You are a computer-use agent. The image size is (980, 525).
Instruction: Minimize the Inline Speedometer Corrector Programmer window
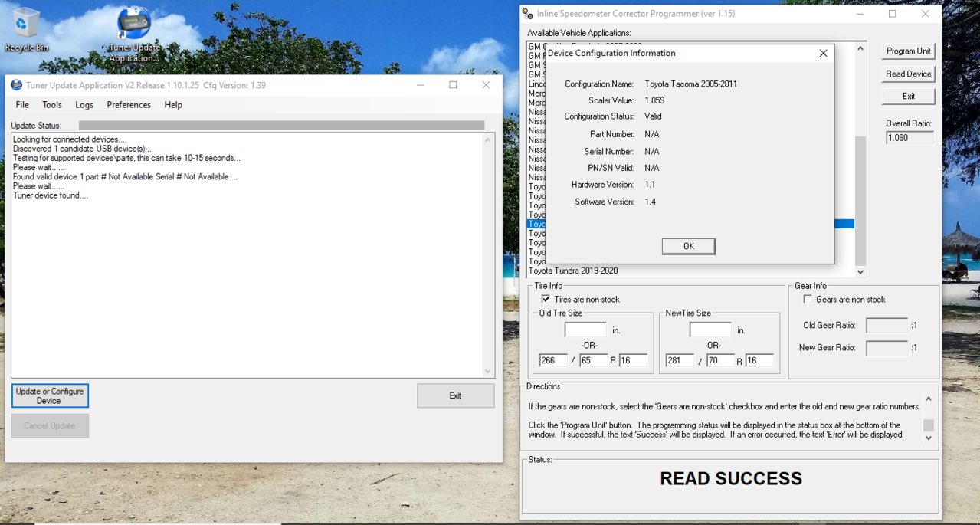[x=859, y=14]
